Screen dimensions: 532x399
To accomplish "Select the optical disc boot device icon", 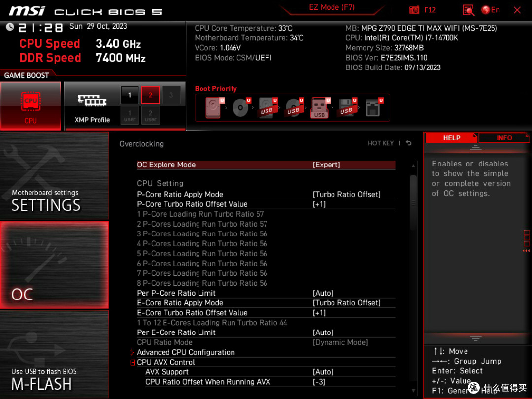I will click(241, 107).
